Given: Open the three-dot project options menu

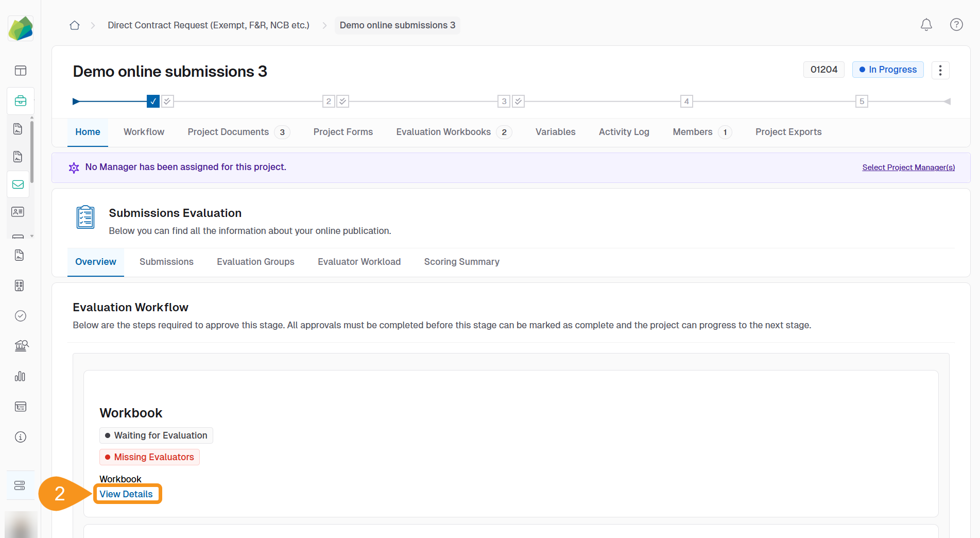Looking at the screenshot, I should coord(940,70).
